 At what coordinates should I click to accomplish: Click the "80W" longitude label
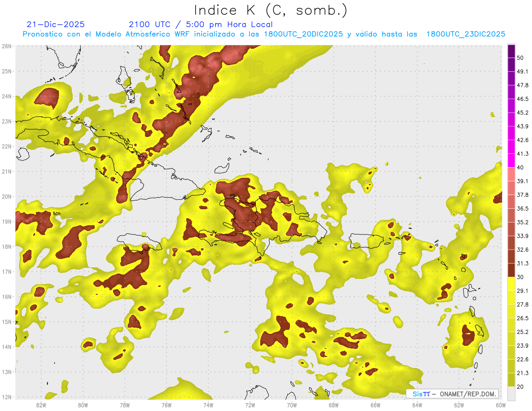coord(83,405)
